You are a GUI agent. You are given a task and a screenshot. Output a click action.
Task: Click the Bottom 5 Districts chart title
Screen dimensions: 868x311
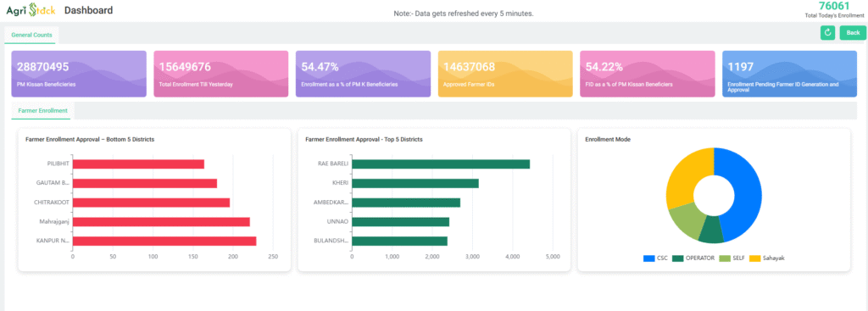coord(90,140)
